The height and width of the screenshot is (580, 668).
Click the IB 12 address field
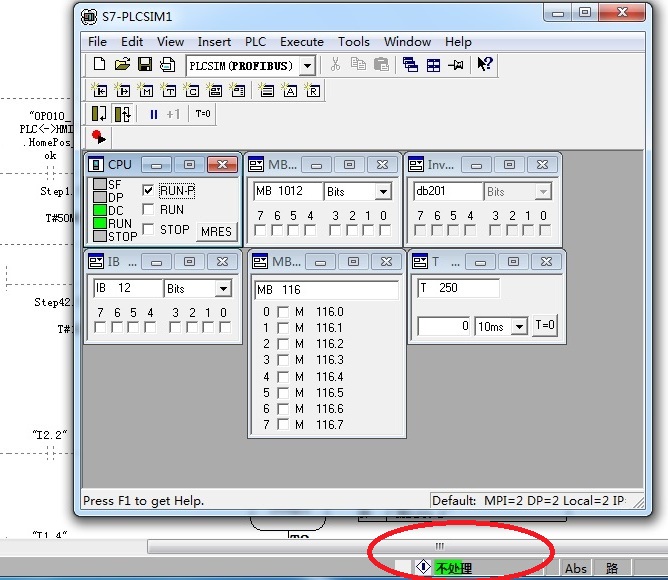tap(128, 289)
